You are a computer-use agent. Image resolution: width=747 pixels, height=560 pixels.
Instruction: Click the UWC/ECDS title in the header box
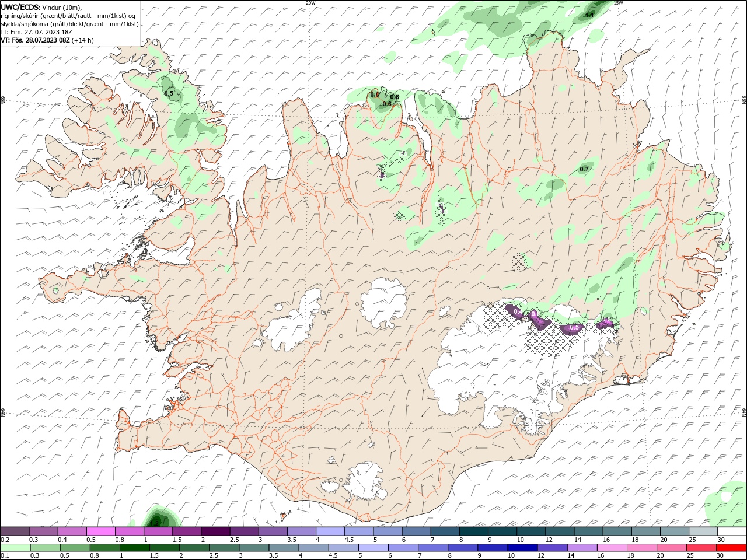click(x=20, y=6)
